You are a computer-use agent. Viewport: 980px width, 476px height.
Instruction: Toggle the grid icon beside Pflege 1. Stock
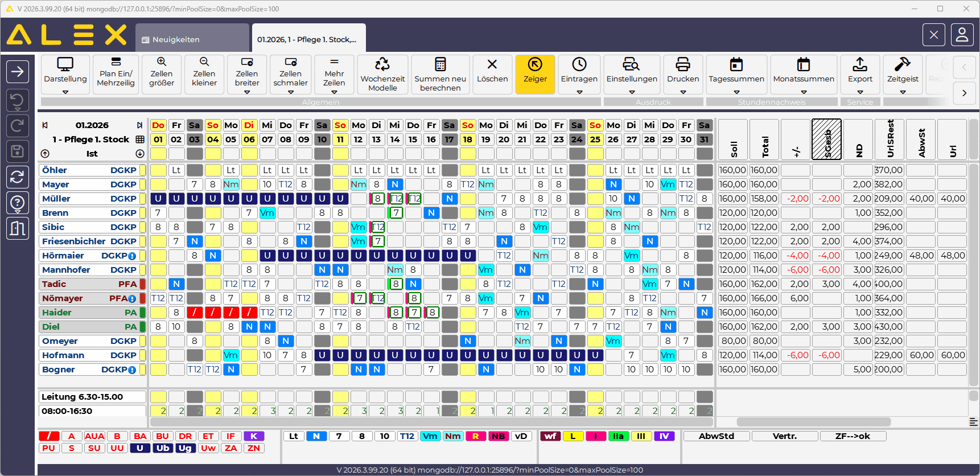point(140,139)
